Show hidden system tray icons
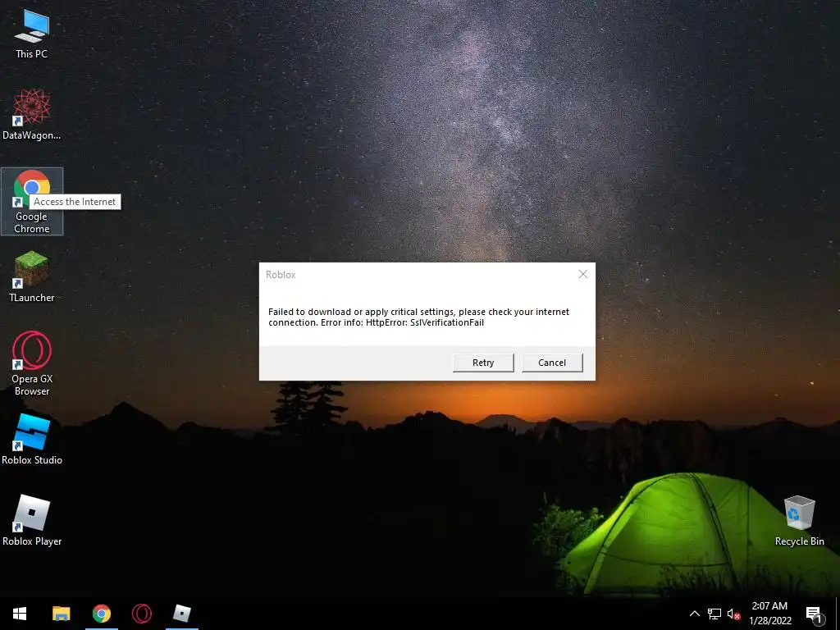840x630 pixels. pyautogui.click(x=694, y=614)
